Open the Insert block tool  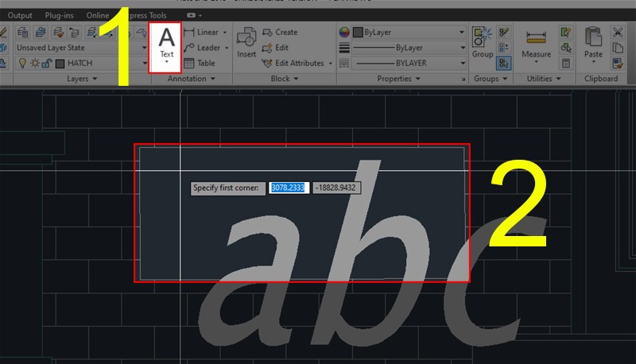point(246,43)
